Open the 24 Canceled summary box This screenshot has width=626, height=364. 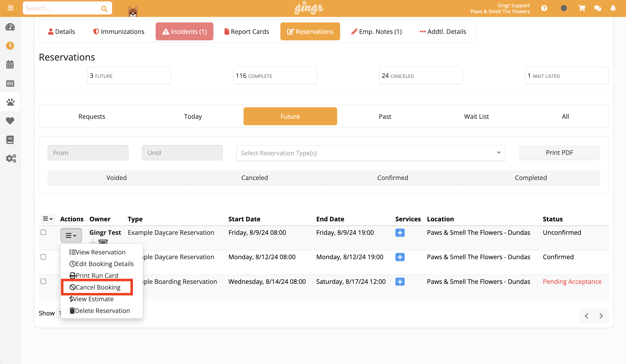421,75
